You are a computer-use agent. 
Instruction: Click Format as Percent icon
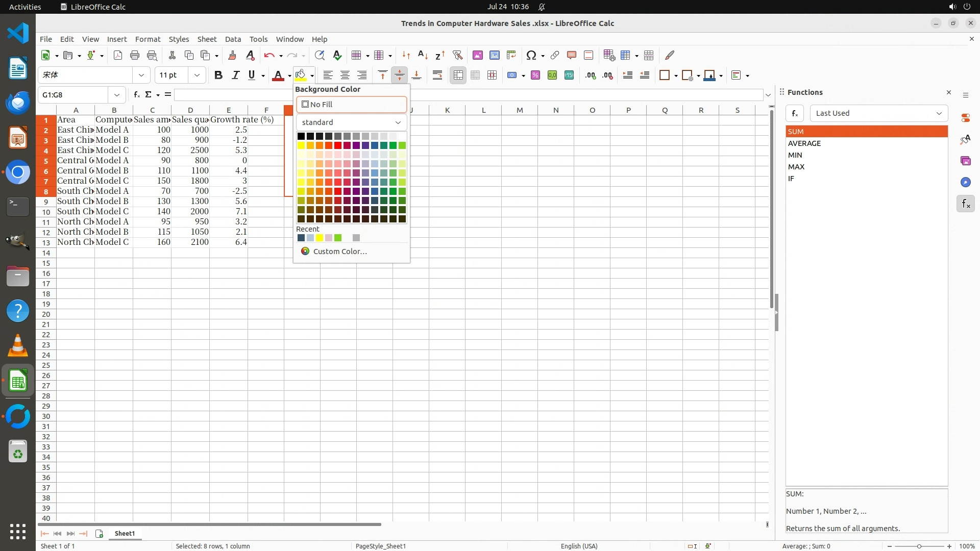click(535, 76)
